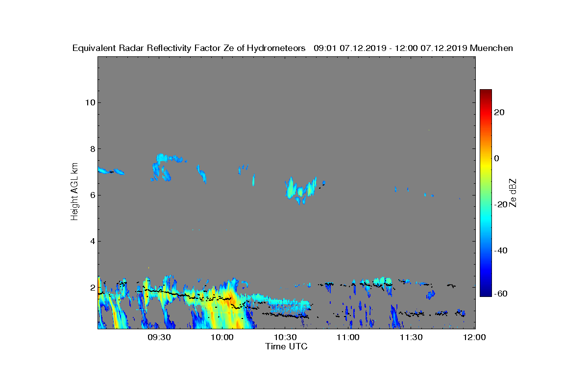The height and width of the screenshot is (392, 588).
Task: Select the 11:00 time axis label
Action: click(349, 338)
